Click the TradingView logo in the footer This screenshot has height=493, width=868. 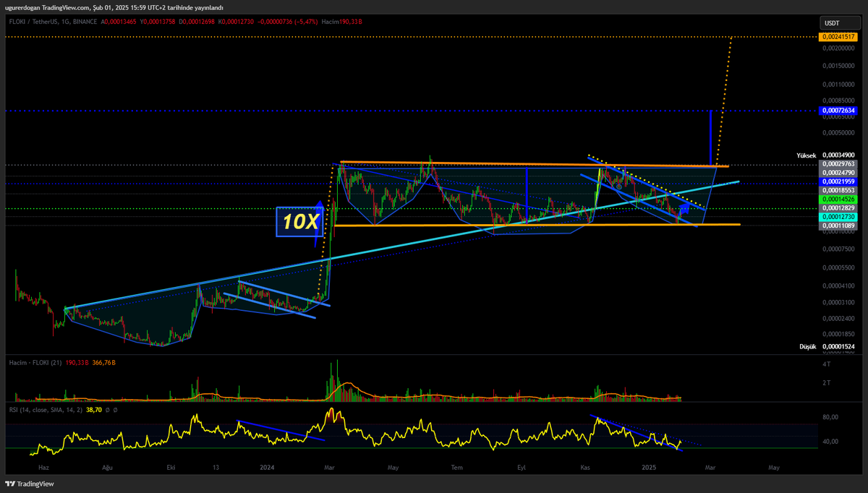tap(30, 484)
